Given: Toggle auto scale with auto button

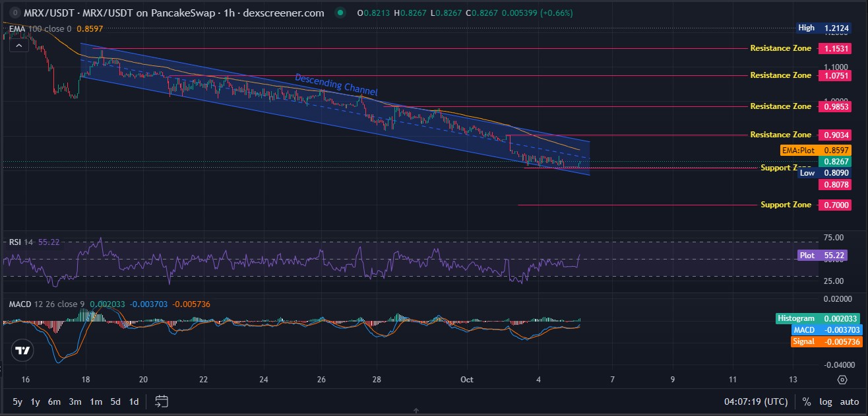Looking at the screenshot, I should [x=850, y=401].
